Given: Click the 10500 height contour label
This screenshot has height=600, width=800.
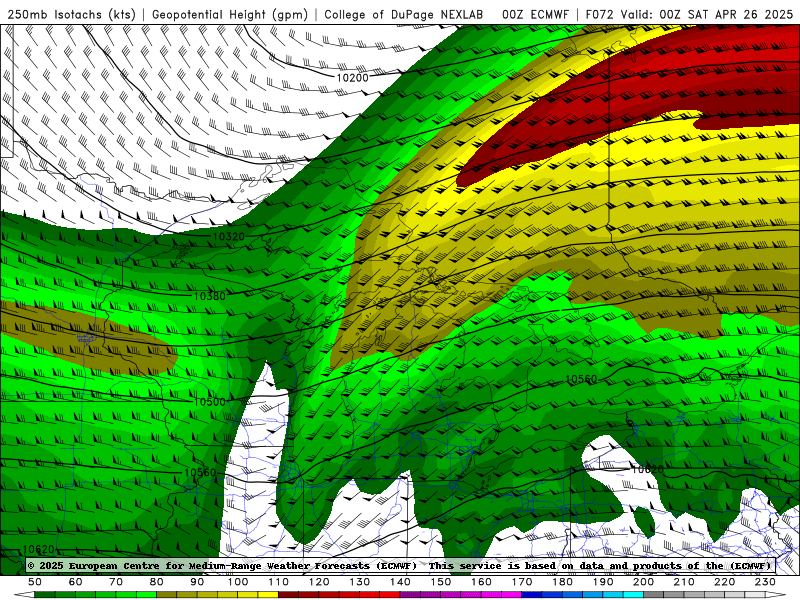Looking at the screenshot, I should (x=210, y=402).
